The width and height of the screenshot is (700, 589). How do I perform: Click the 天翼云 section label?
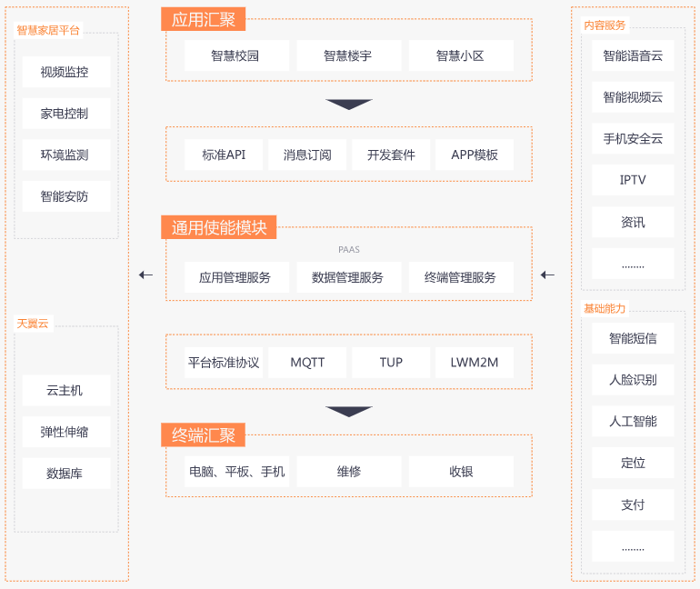(33, 324)
